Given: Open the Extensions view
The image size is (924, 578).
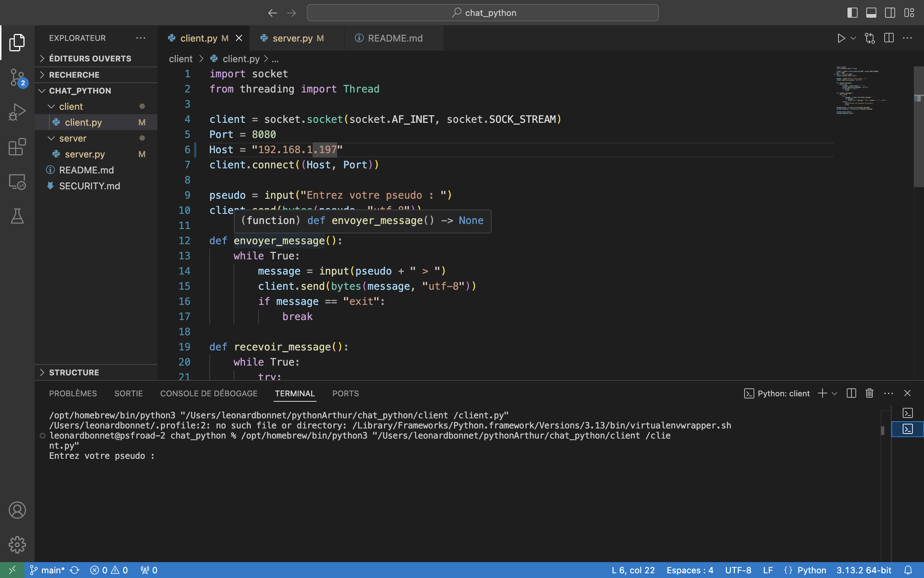Looking at the screenshot, I should pyautogui.click(x=17, y=147).
